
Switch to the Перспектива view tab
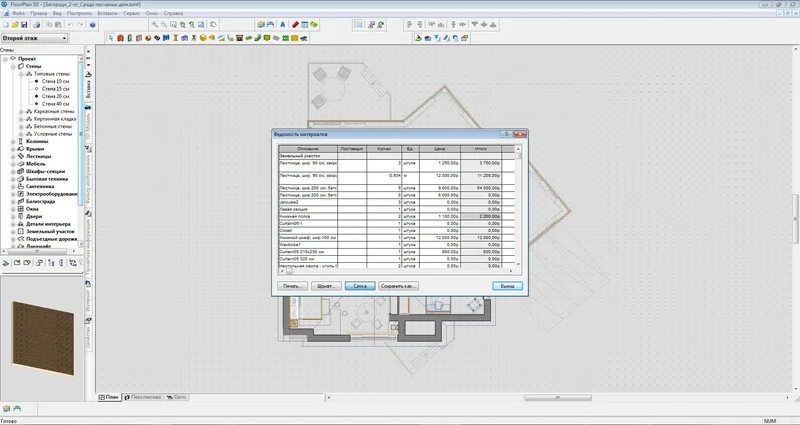(x=142, y=397)
